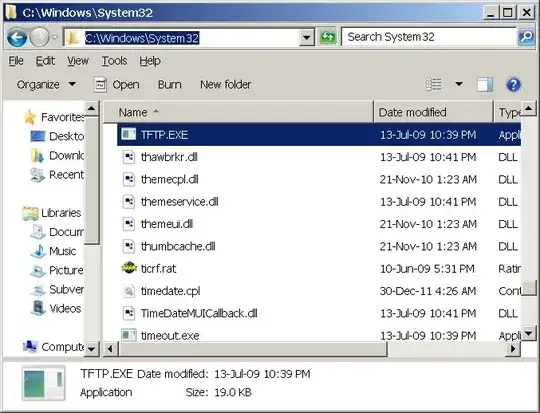Viewport: 540px width, 413px height.
Task: Go back with the Back arrow button
Action: pos(17,37)
